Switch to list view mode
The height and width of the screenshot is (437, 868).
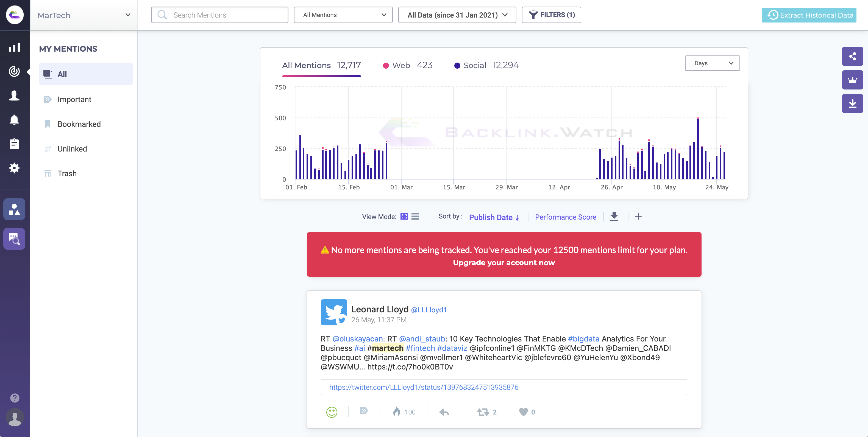click(416, 217)
